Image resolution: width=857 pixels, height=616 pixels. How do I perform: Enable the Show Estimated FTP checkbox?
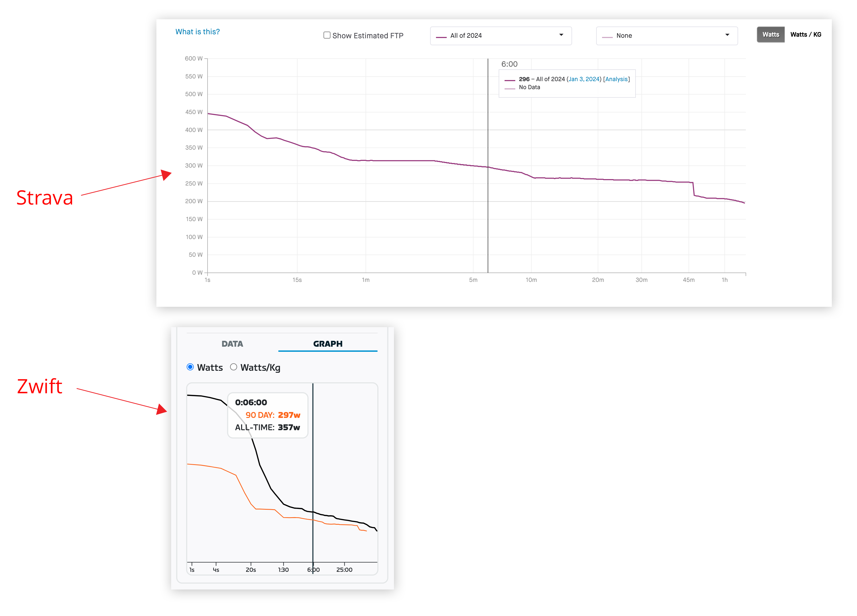pos(327,35)
